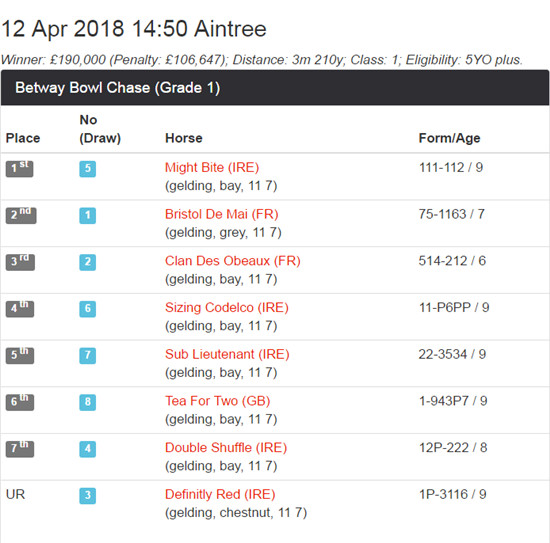This screenshot has height=543, width=550.
Task: Open Bristol De Mai (FR) link
Action: pos(222,214)
